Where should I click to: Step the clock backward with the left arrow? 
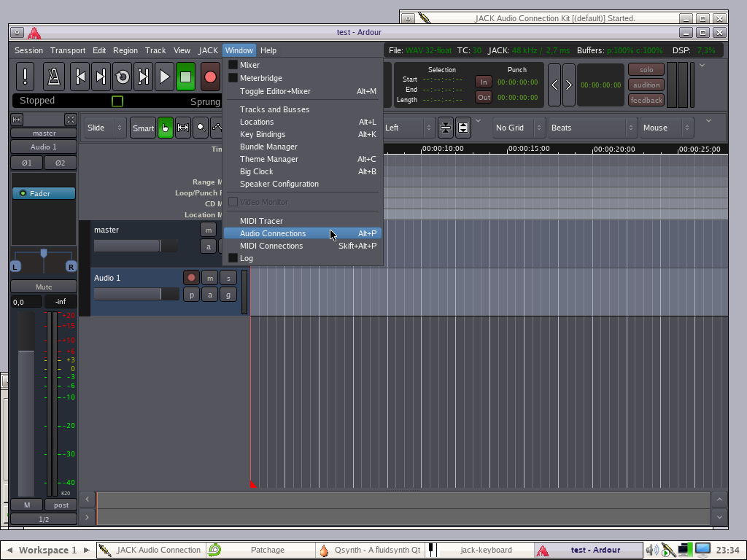click(554, 85)
